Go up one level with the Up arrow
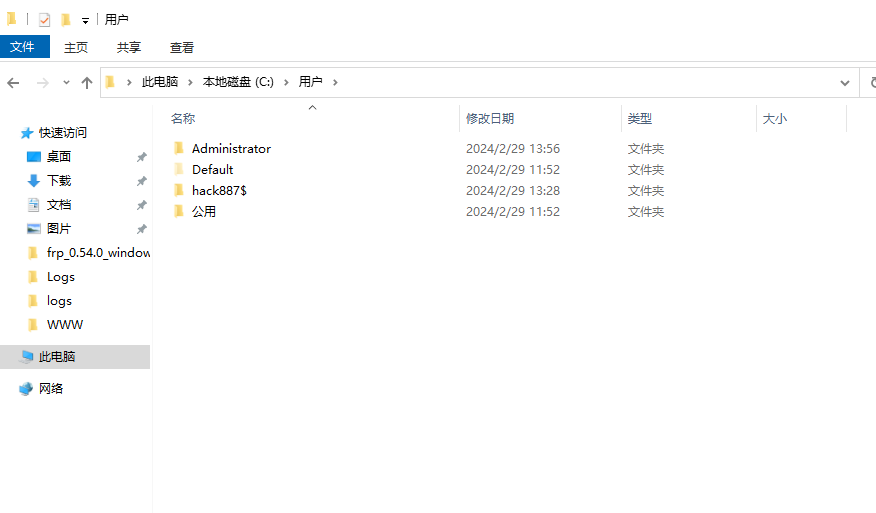 tap(87, 83)
